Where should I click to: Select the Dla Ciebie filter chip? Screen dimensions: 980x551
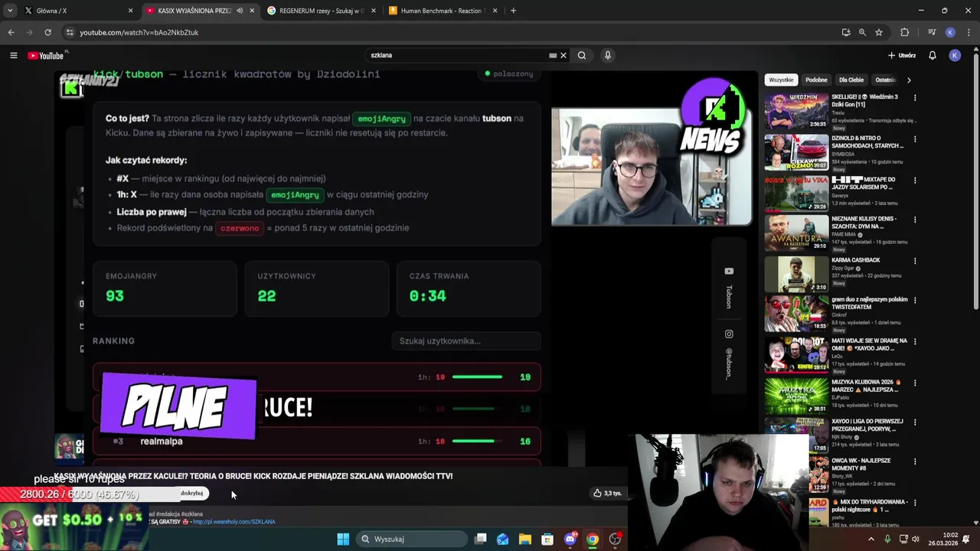coord(851,80)
